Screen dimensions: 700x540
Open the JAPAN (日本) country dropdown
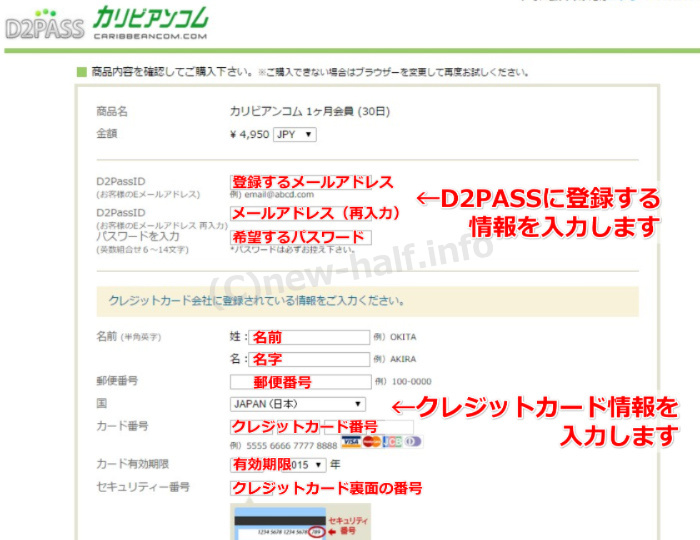(298, 404)
